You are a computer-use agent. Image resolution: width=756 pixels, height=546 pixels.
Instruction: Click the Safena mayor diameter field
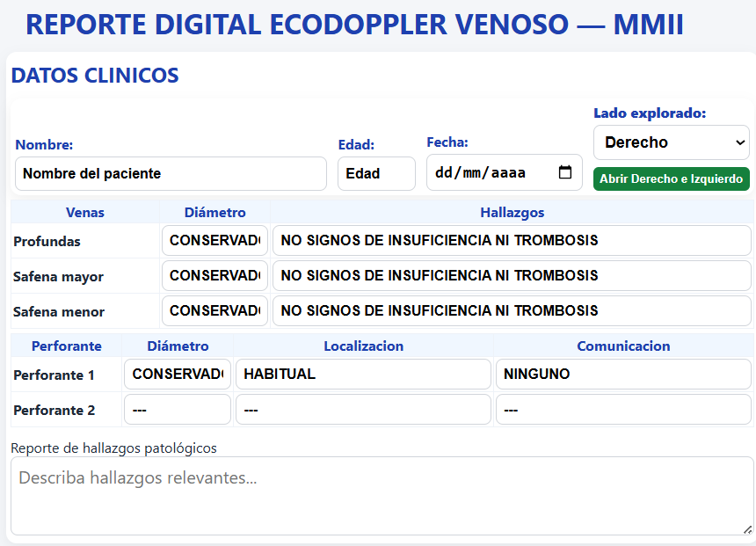(x=214, y=276)
